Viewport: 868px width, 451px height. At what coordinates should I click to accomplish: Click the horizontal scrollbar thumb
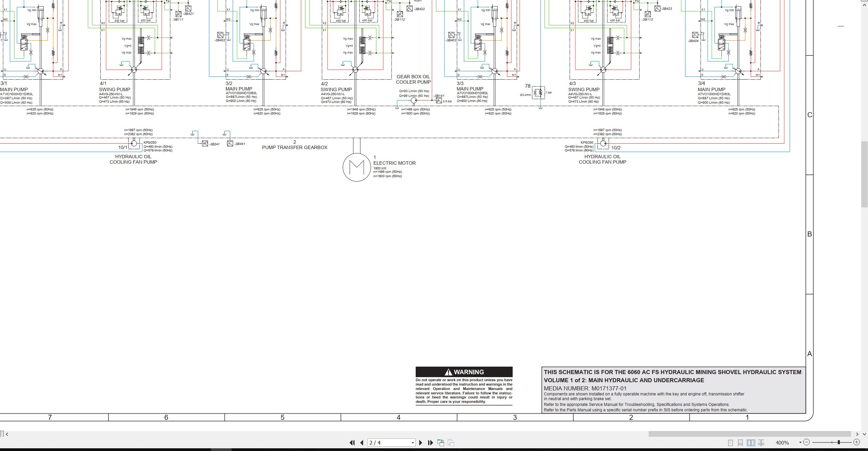coord(750,434)
